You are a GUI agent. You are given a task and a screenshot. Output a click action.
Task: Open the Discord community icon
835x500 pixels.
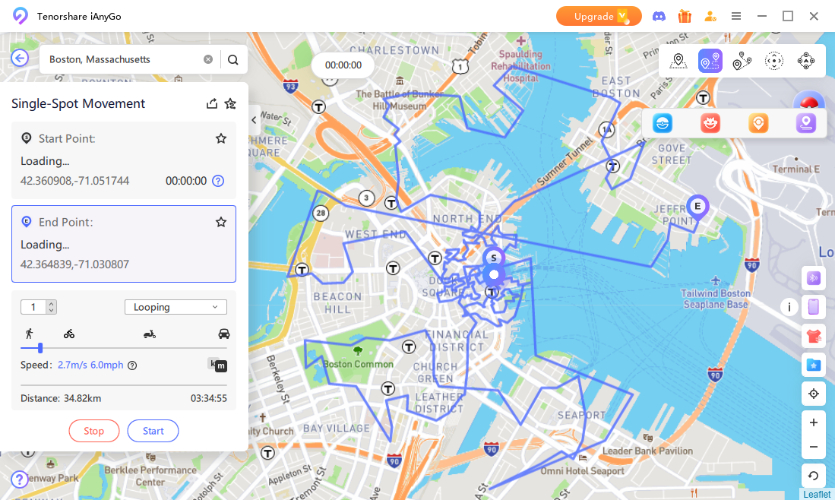[x=659, y=17]
